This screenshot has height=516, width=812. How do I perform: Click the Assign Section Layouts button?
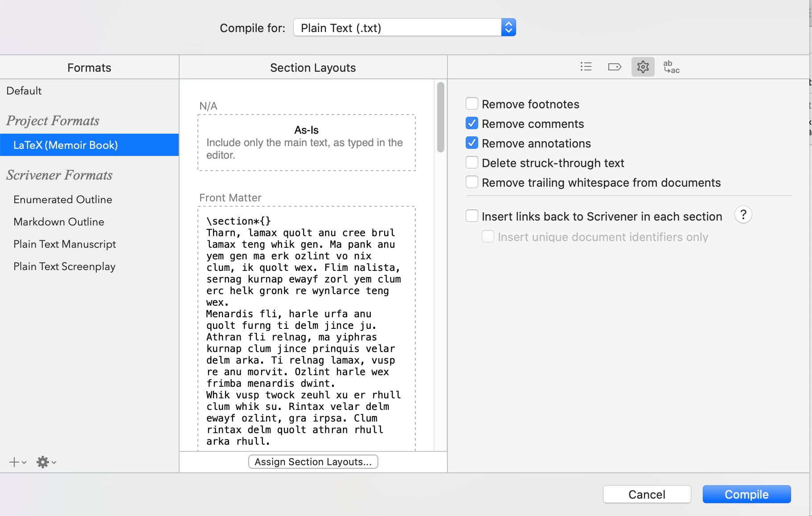313,462
